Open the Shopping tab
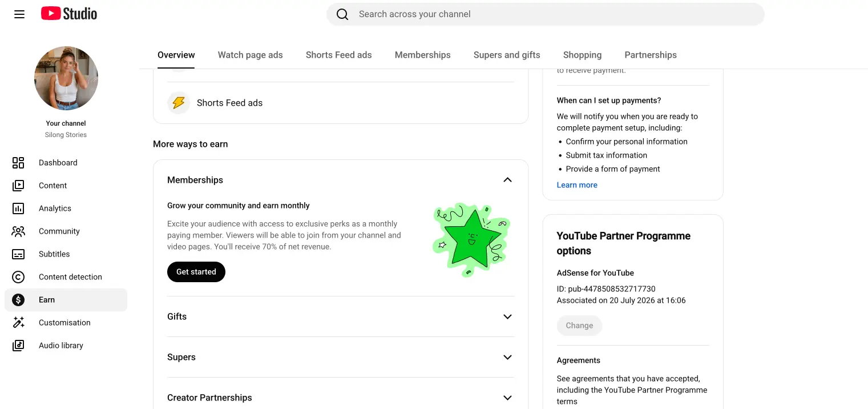The width and height of the screenshot is (868, 409). click(582, 55)
